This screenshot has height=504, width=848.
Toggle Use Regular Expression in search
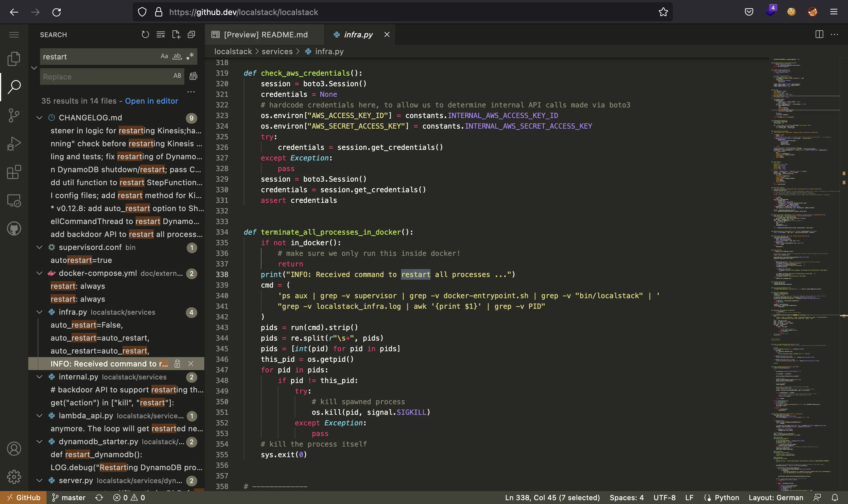pos(190,56)
